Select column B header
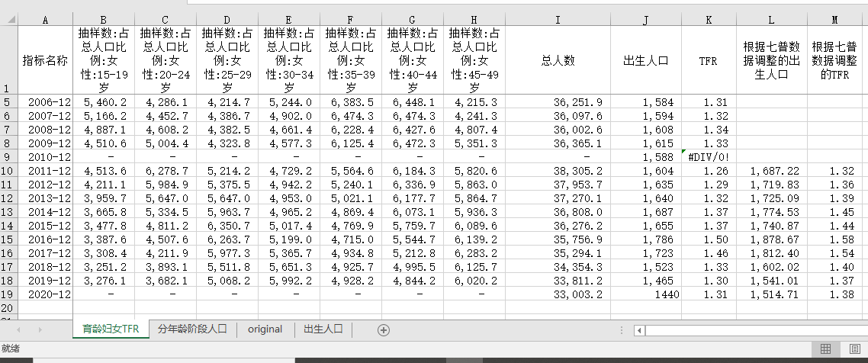The width and height of the screenshot is (868, 363). [x=104, y=20]
